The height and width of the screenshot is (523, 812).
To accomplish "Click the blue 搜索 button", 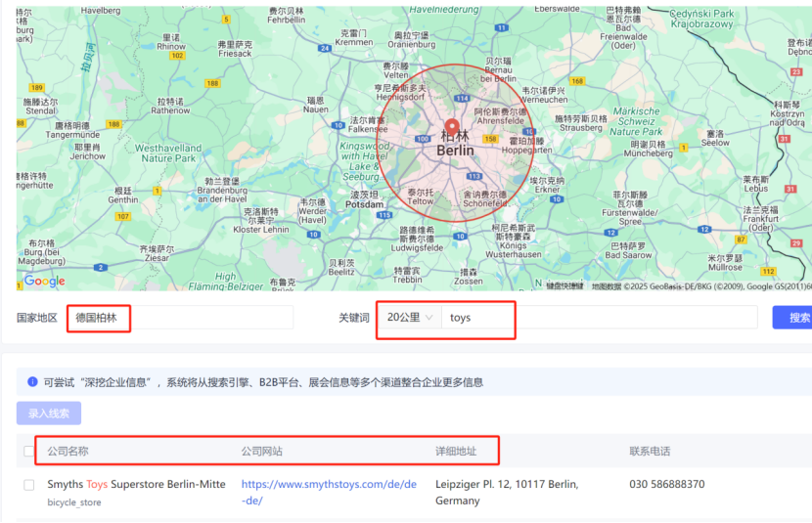I will click(792, 317).
